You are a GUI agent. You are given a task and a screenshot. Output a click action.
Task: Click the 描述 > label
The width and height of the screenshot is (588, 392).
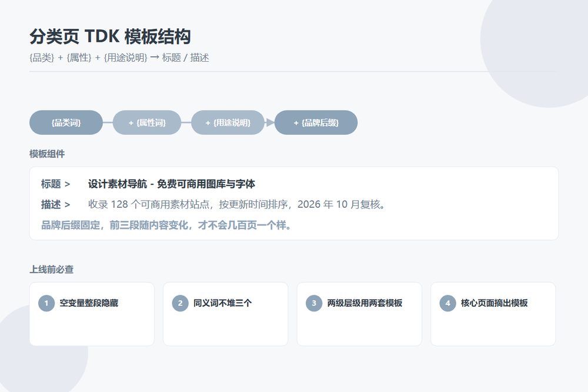(x=55, y=205)
